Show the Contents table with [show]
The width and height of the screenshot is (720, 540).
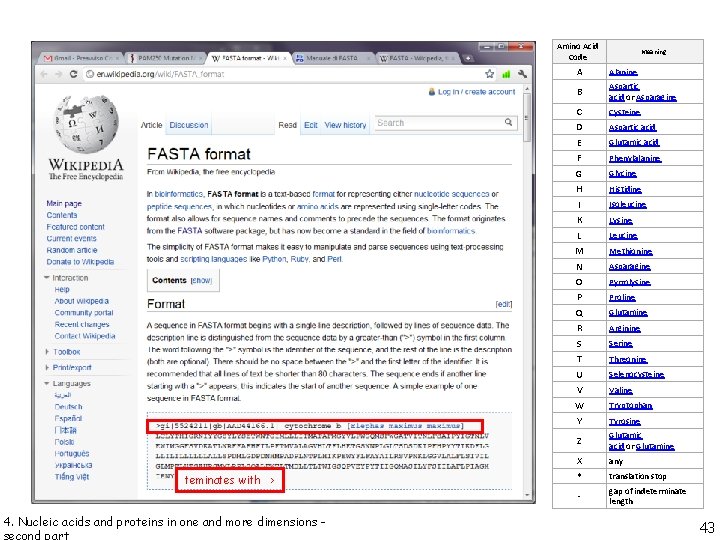click(201, 280)
